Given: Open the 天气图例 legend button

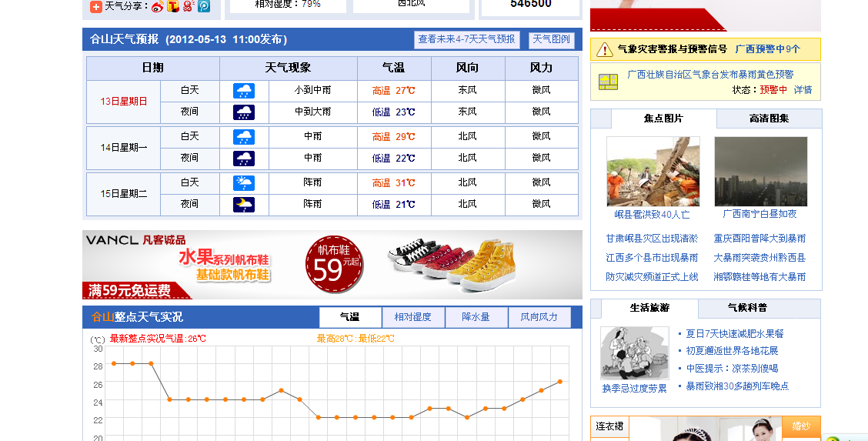Looking at the screenshot, I should pyautogui.click(x=552, y=39).
